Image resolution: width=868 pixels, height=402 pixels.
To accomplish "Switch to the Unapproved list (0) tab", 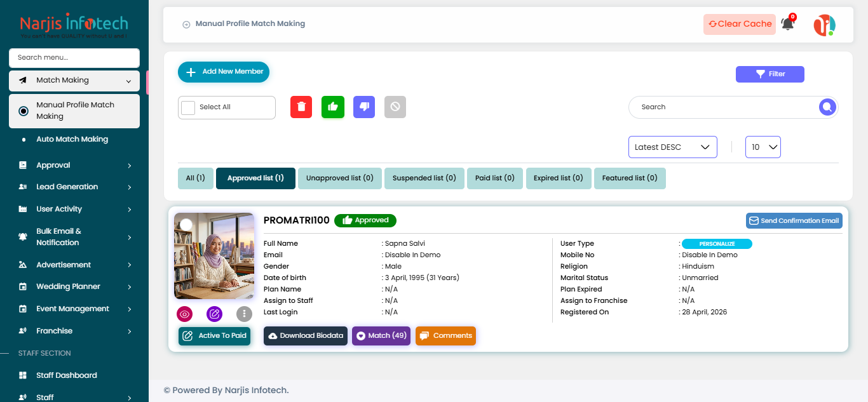I will [340, 178].
